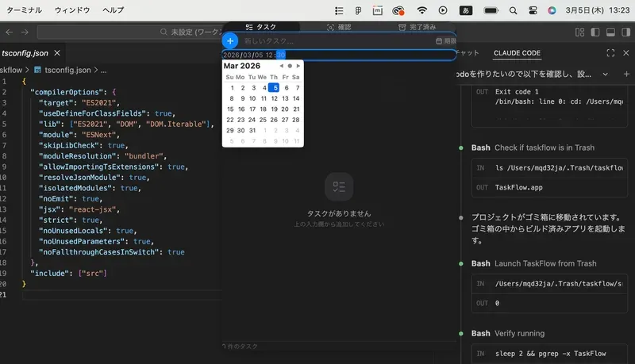Click the Siri icon
The image size is (635, 364).
[x=552, y=10]
